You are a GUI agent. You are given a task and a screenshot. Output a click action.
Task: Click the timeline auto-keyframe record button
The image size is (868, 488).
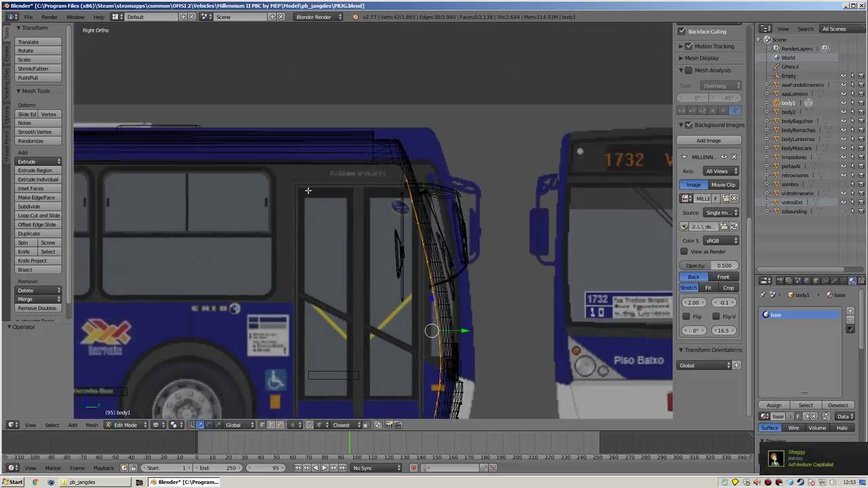(414, 468)
